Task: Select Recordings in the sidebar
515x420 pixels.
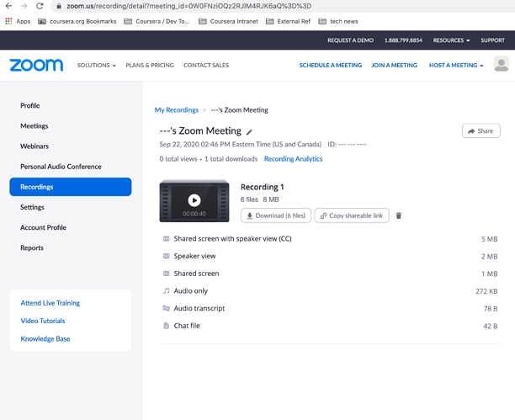Action: coord(71,187)
